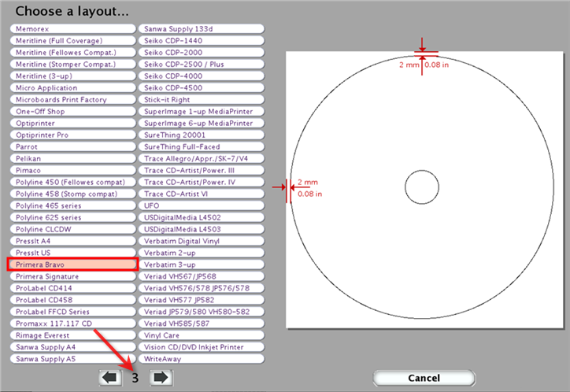Choose the Polyline 625 series layout
This screenshot has width=570, height=392.
[73, 217]
